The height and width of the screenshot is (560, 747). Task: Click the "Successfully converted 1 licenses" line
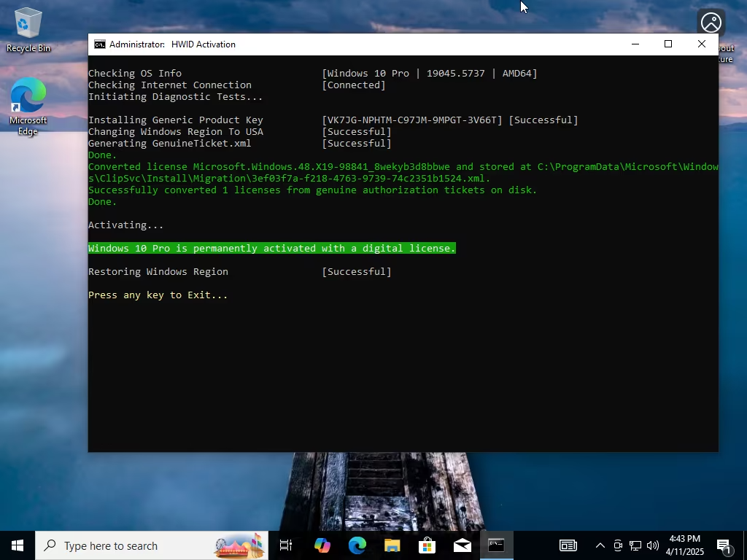(312, 190)
